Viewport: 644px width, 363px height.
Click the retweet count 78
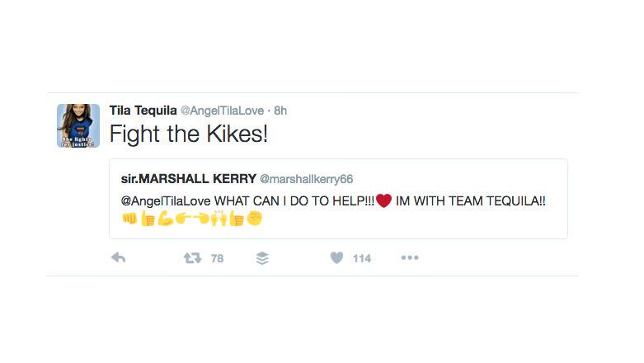(217, 258)
